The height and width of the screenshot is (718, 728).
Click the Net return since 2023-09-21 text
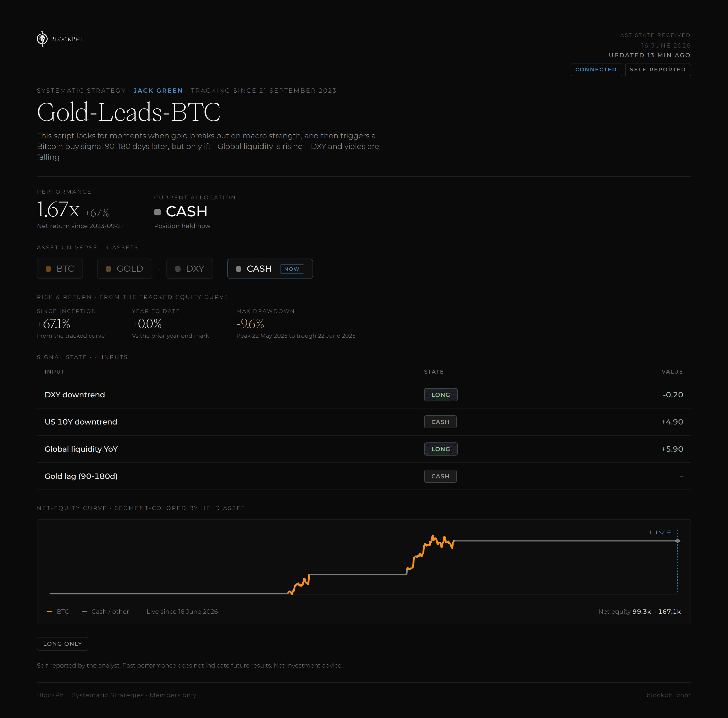tap(80, 226)
